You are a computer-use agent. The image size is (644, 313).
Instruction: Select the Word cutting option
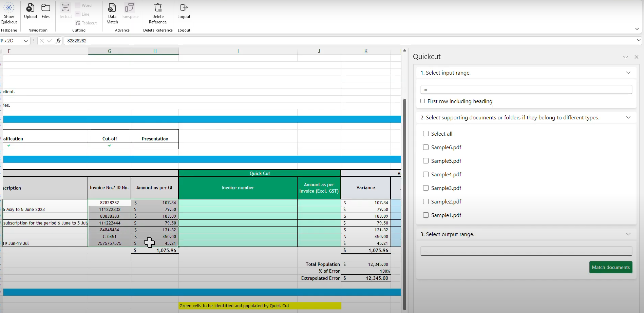[x=84, y=5]
